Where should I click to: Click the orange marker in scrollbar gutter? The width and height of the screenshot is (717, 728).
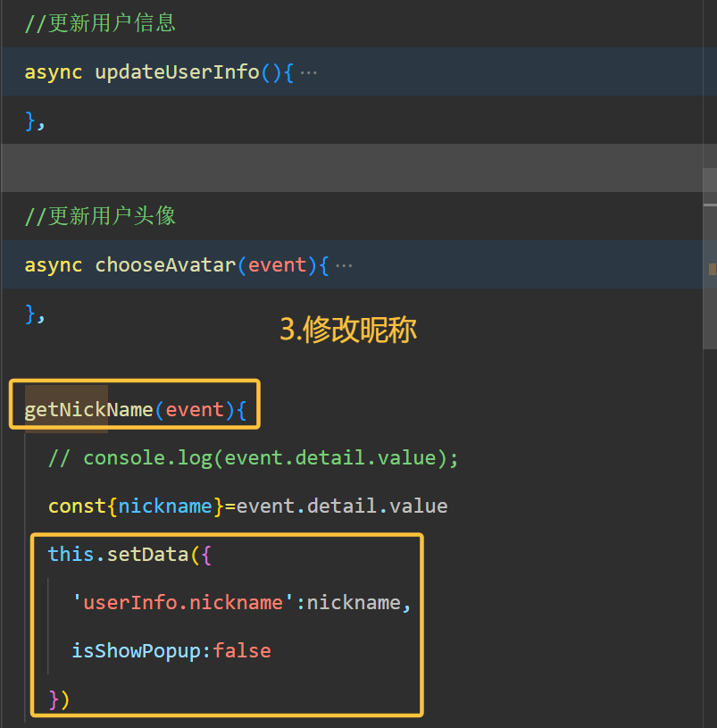(713, 269)
